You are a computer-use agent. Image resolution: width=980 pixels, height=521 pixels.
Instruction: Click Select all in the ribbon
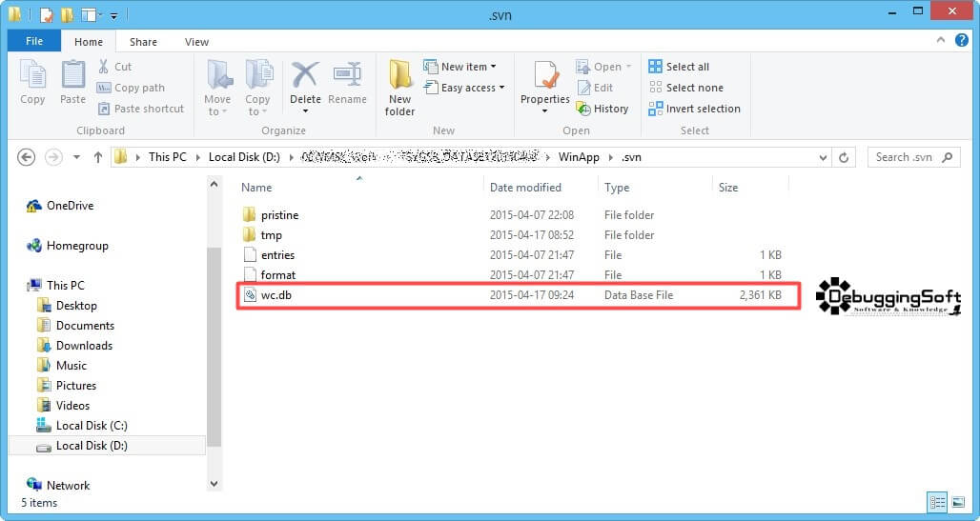pyautogui.click(x=679, y=67)
